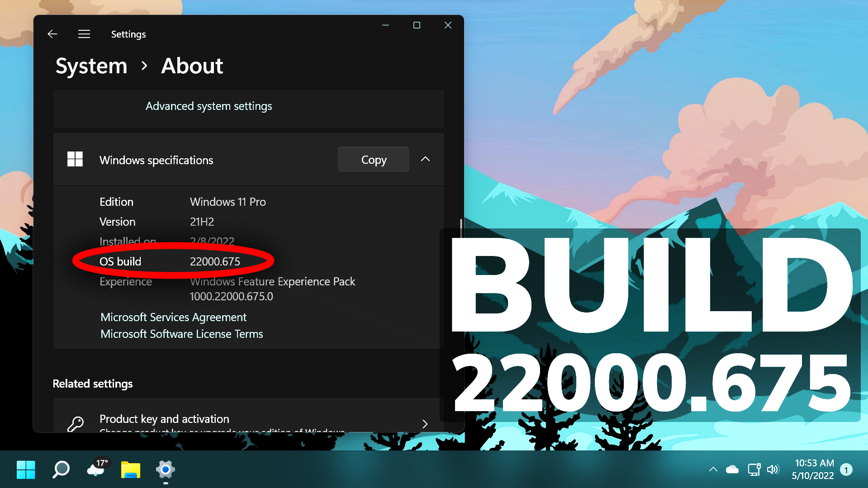Select the OS build value 22000.675
This screenshot has width=868, height=488.
(215, 261)
